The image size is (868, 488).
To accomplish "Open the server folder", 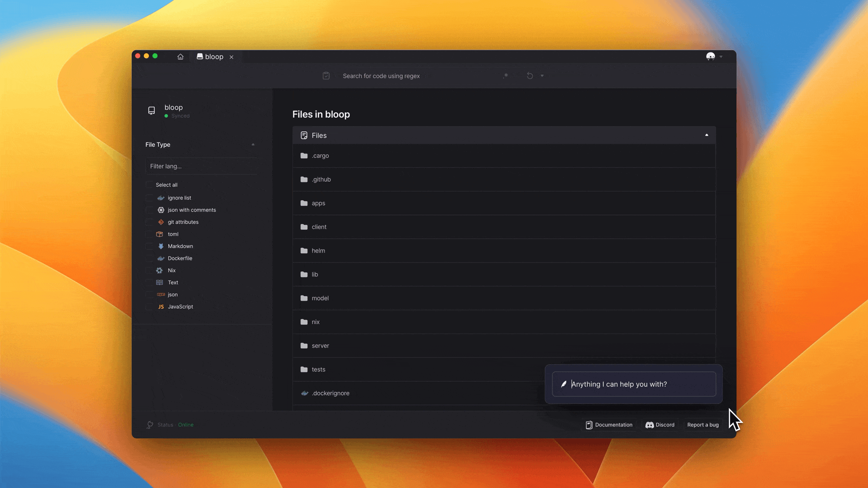I will (x=320, y=346).
